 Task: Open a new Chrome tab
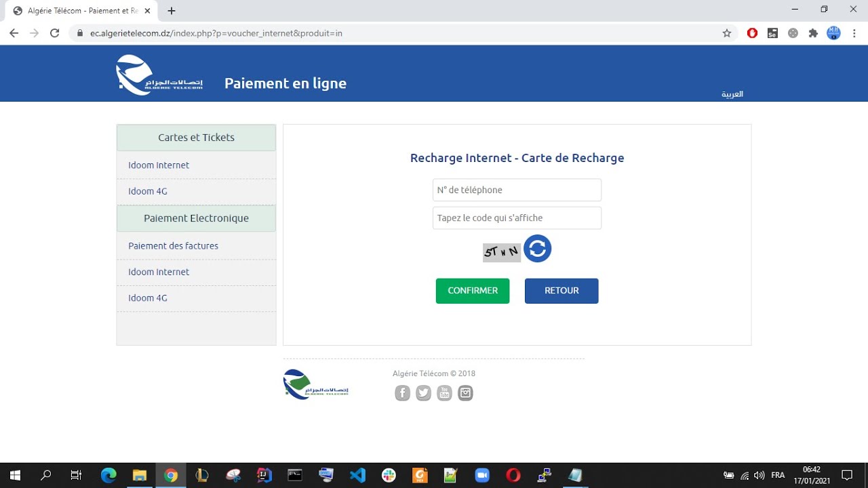click(x=172, y=11)
